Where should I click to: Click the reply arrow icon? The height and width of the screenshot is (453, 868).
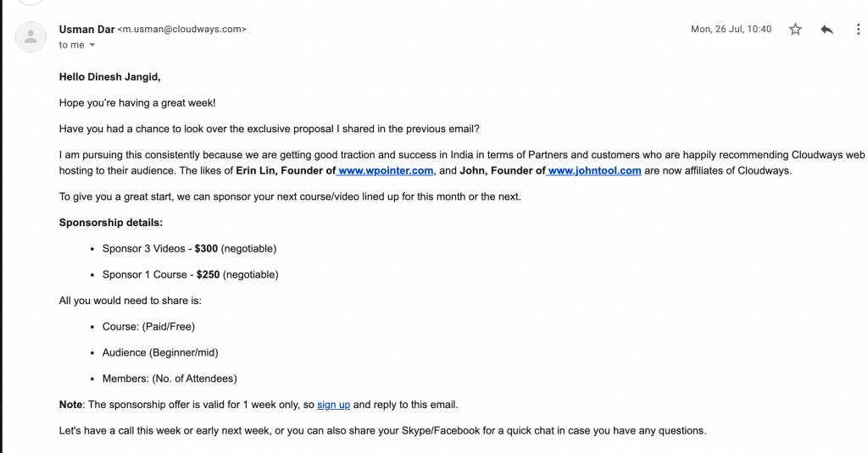[826, 30]
